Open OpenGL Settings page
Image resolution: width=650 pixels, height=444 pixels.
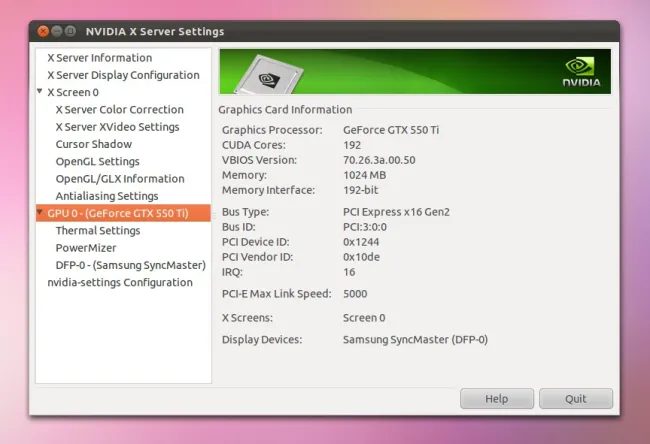coord(97,161)
